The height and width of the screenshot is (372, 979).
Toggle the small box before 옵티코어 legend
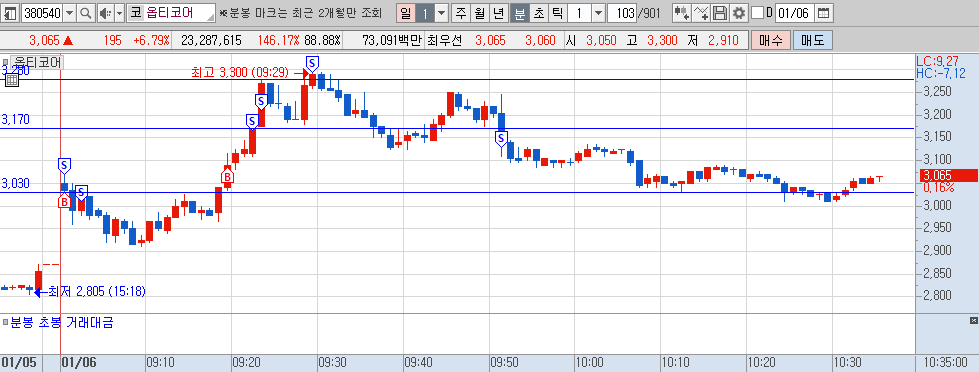coord(6,62)
